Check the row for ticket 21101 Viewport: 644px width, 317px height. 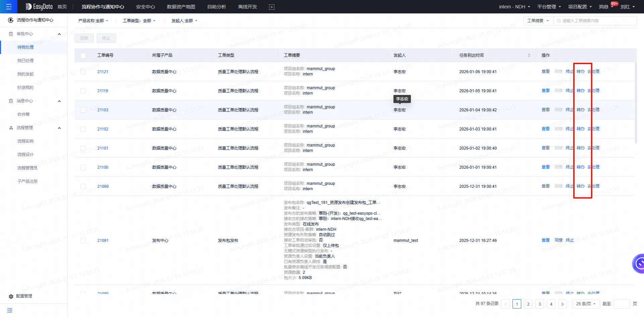(x=83, y=148)
